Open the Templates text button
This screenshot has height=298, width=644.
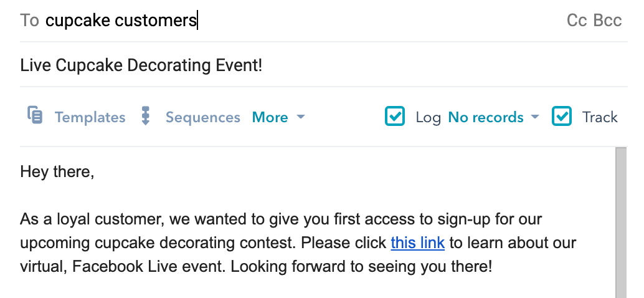click(90, 117)
